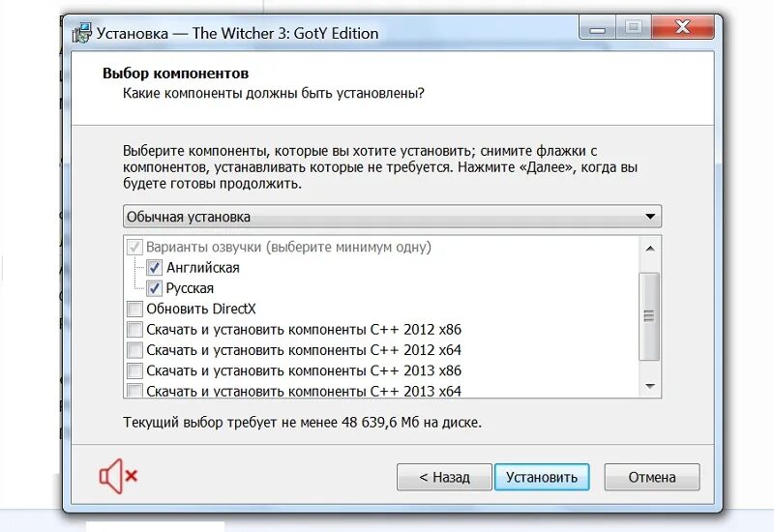Check the C++ 2013 x86 components box
Viewport: 774px width, 532px height.
134,370
